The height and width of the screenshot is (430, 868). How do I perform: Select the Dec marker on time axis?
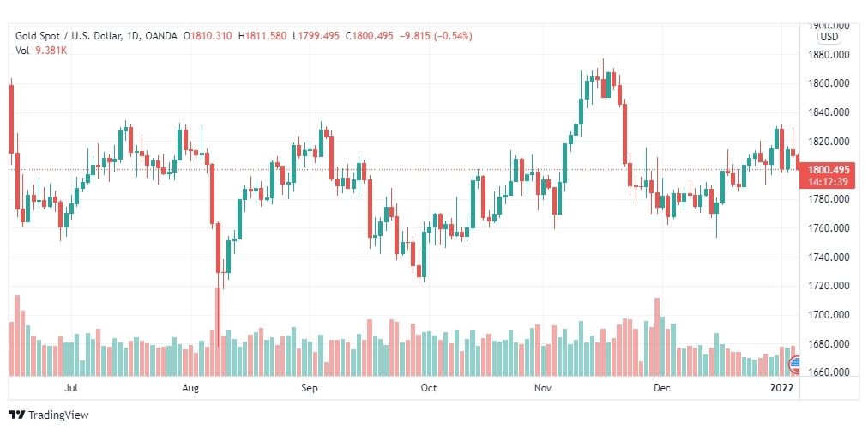tap(662, 388)
